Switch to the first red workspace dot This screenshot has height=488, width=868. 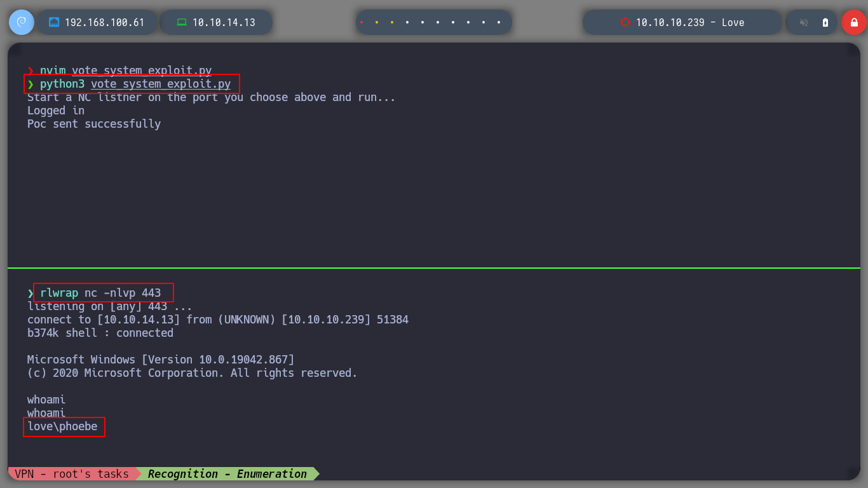[362, 22]
